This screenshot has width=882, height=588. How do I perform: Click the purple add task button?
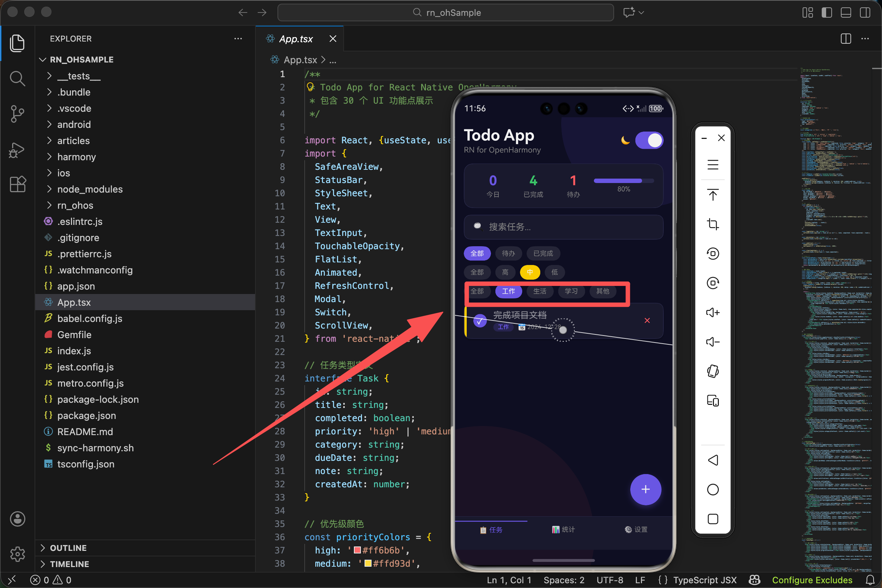pos(645,489)
